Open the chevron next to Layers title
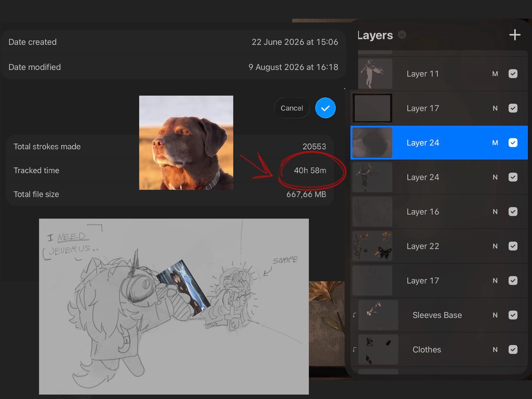 (x=402, y=35)
